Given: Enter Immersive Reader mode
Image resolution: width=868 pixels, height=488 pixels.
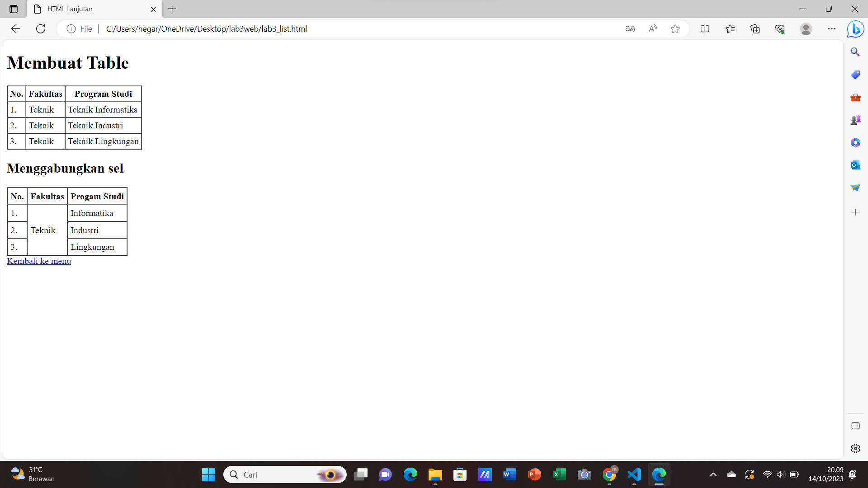Looking at the screenshot, I should [x=630, y=28].
